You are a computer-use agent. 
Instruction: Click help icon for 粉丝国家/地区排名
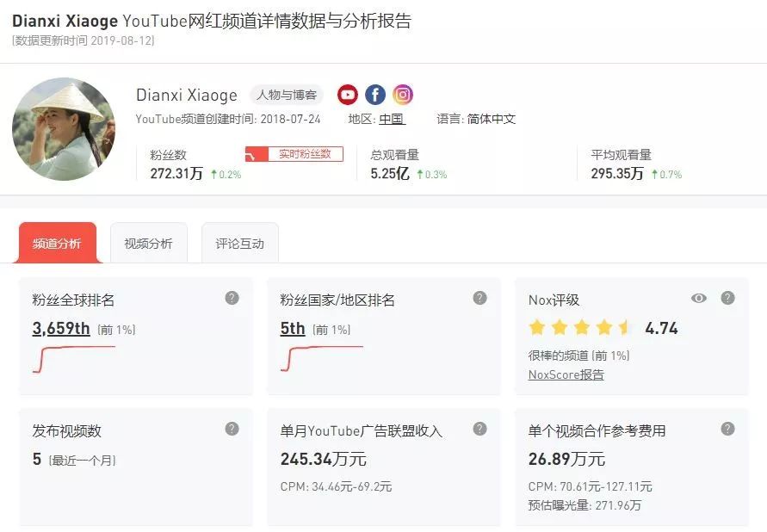(479, 298)
